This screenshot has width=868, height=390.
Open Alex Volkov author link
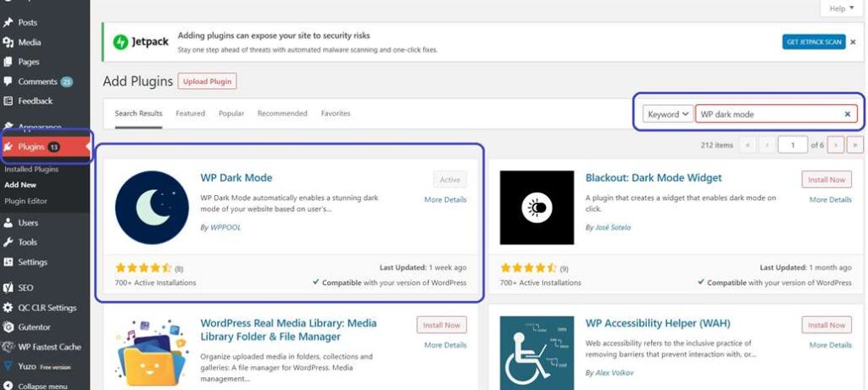tap(615, 373)
